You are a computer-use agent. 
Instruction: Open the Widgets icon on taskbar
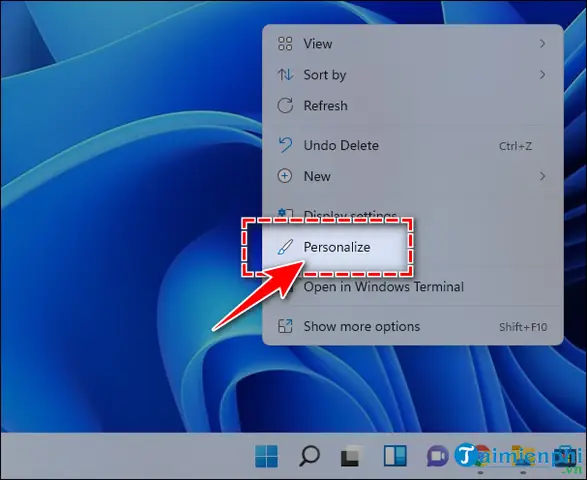[395, 456]
